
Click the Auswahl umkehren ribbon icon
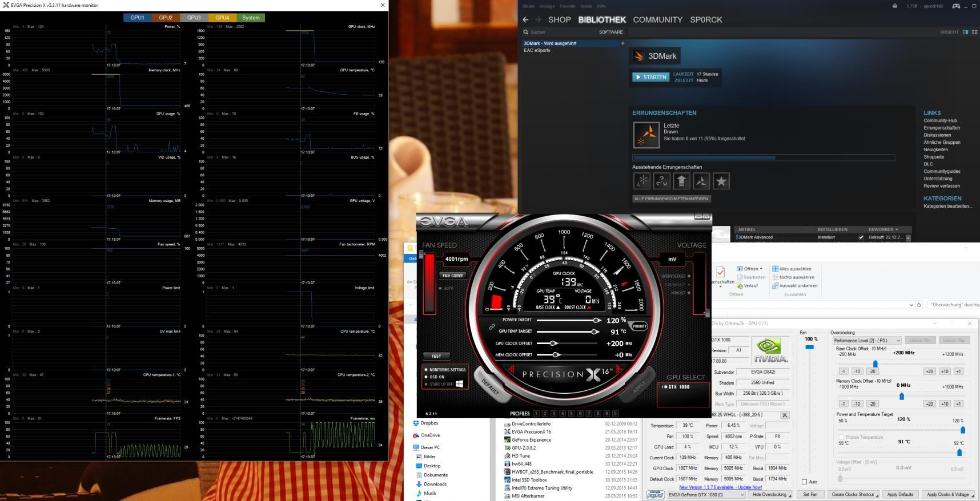(775, 285)
